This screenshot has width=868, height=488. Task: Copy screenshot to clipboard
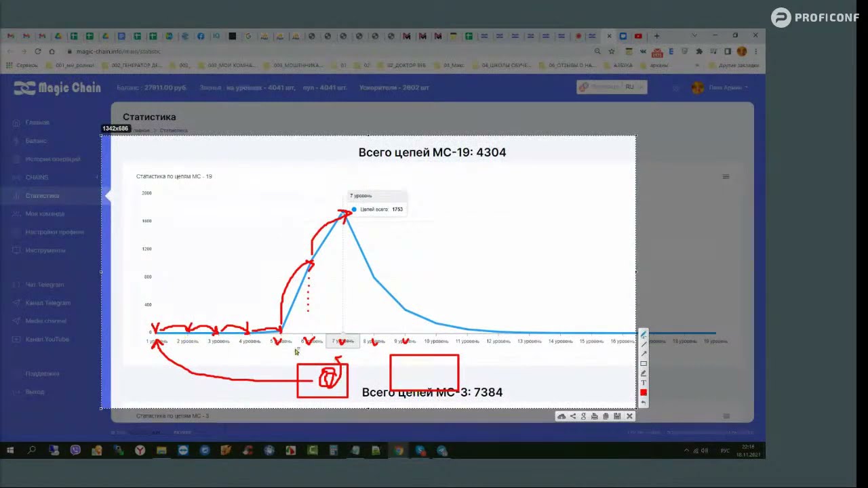pyautogui.click(x=606, y=416)
